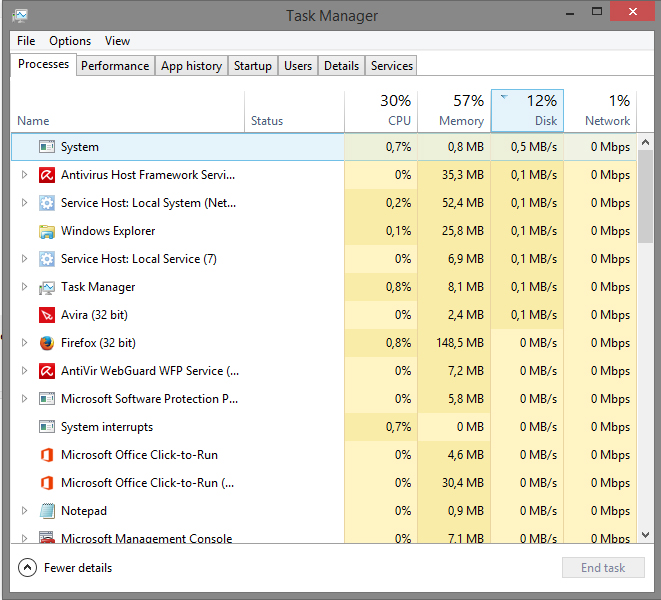Select the first Microsoft Office Click-to-Run name
Viewport: 661px width, 600px height.
140,455
